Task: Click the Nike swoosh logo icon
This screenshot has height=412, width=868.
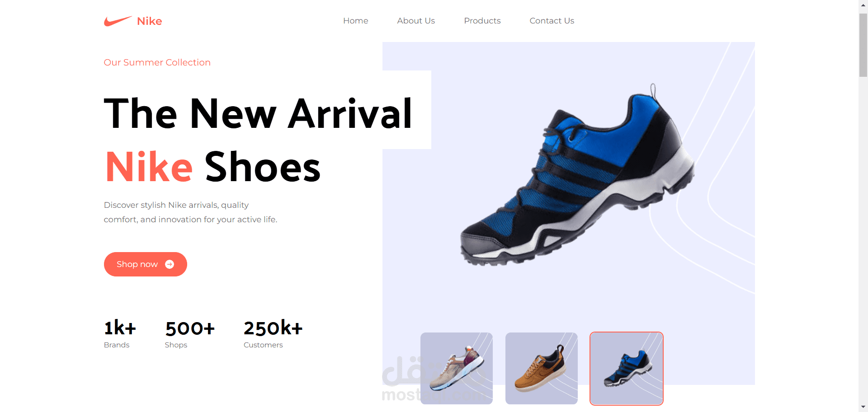Action: (118, 21)
